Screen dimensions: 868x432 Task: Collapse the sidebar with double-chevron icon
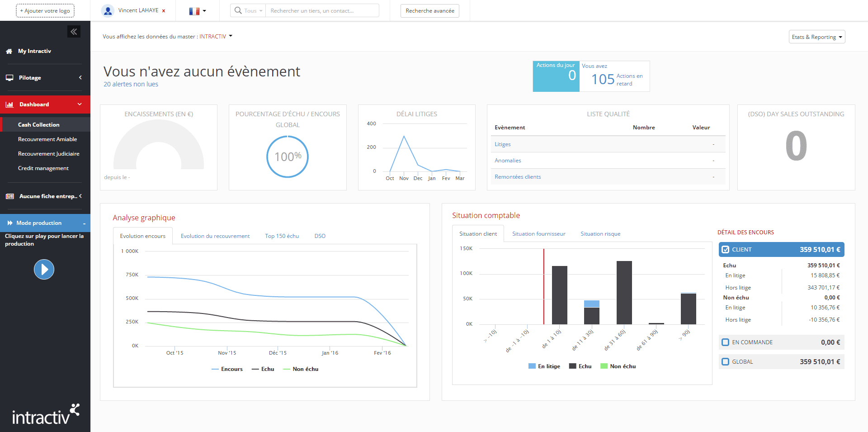(74, 32)
